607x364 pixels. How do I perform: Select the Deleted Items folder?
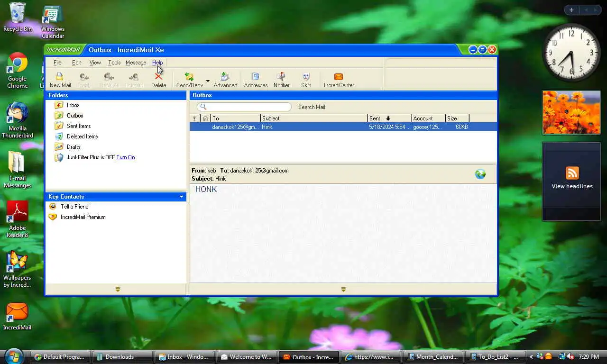coord(82,136)
